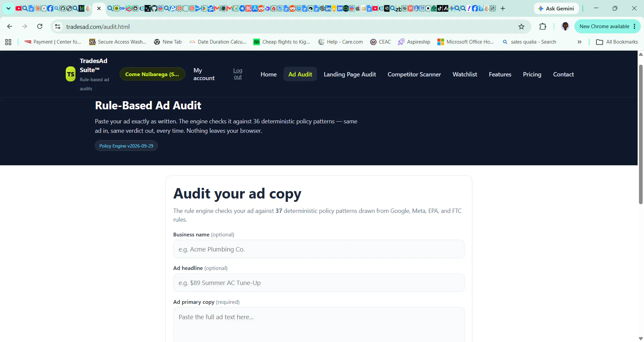The height and width of the screenshot is (342, 644).
Task: Open the All Bookmarks folder
Action: (x=617, y=42)
